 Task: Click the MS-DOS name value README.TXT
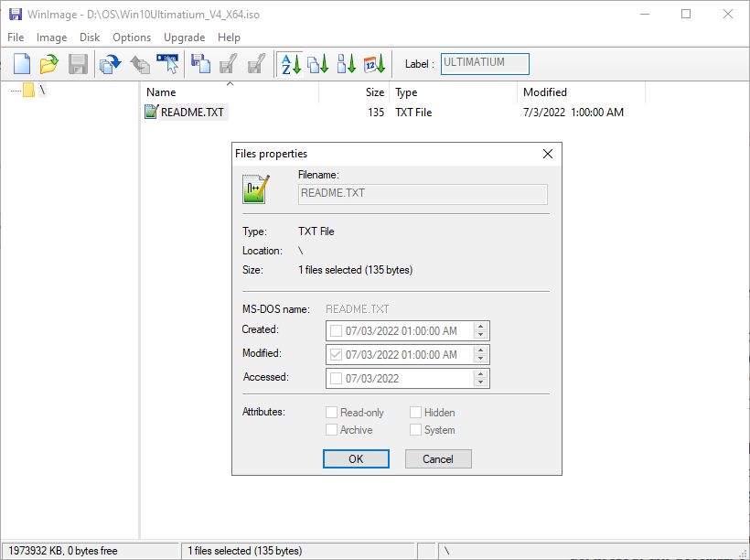(x=358, y=309)
